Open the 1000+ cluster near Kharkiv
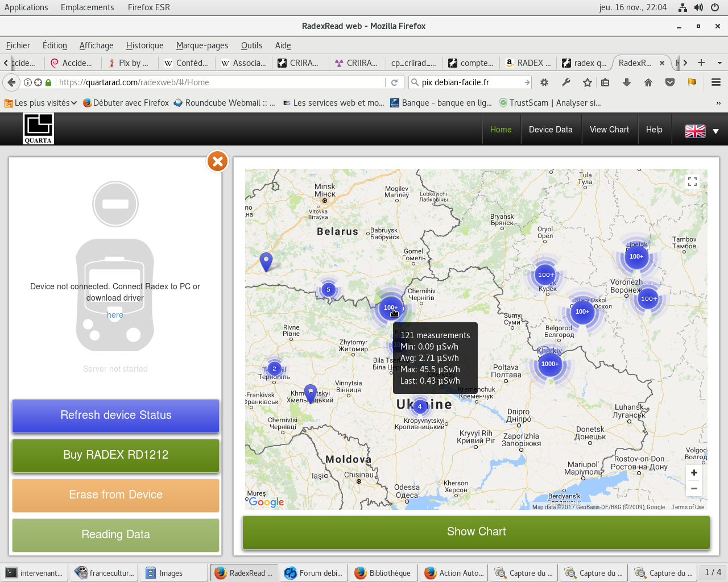 click(549, 364)
